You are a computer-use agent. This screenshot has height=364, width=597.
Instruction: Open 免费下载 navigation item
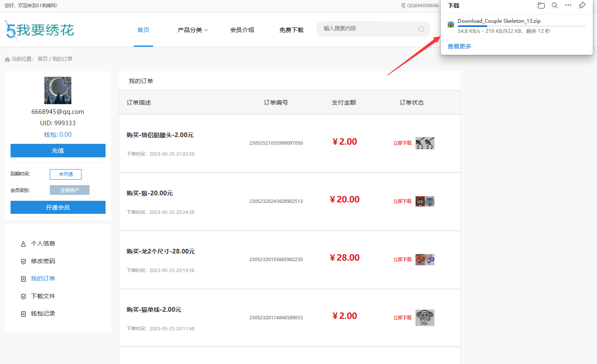coord(291,30)
